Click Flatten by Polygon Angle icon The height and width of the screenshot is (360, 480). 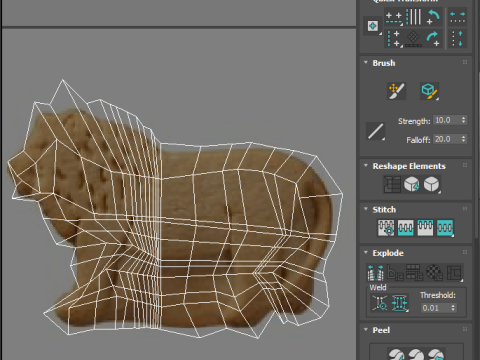coord(395,273)
